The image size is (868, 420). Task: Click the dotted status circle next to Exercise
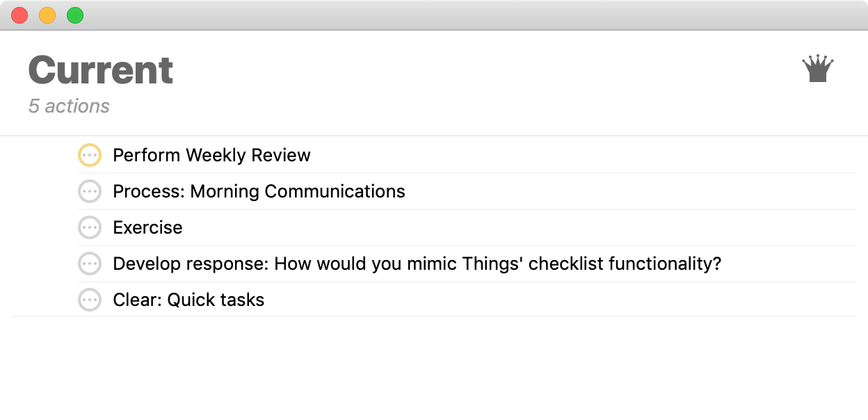[x=90, y=227]
